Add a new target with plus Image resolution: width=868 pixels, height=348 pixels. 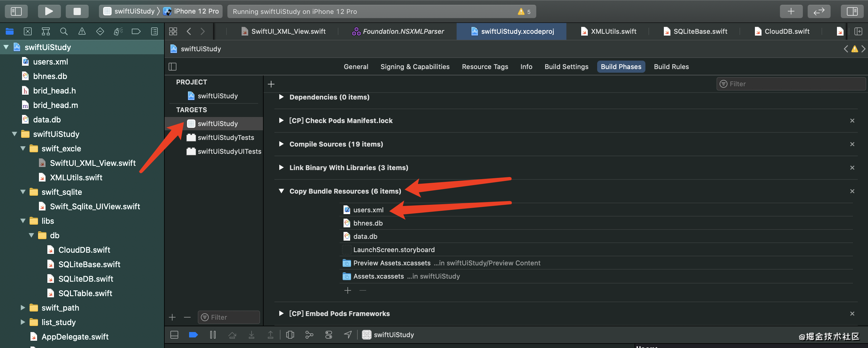(172, 317)
